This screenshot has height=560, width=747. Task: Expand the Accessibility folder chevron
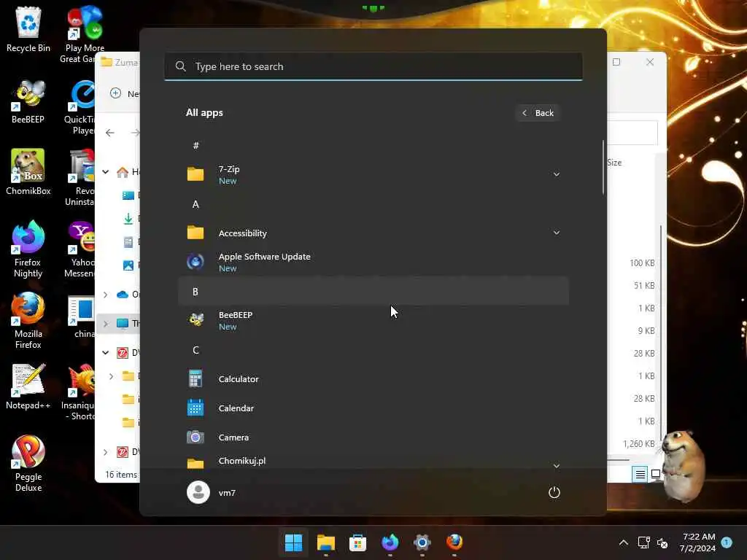click(557, 233)
